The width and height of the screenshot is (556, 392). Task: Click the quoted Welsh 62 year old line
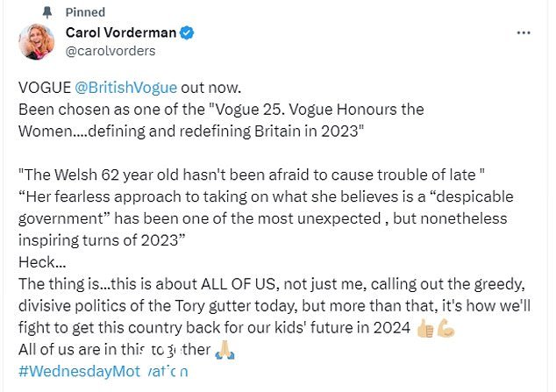pos(252,175)
